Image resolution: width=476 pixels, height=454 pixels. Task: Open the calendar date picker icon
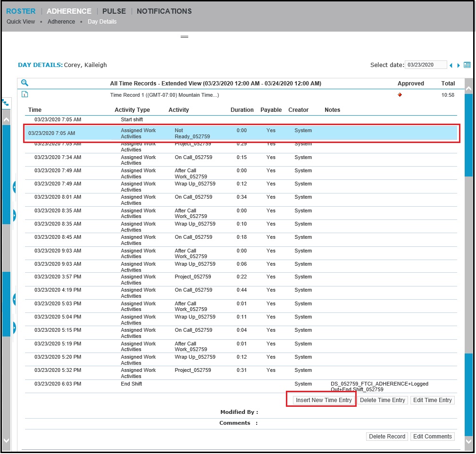(x=467, y=65)
